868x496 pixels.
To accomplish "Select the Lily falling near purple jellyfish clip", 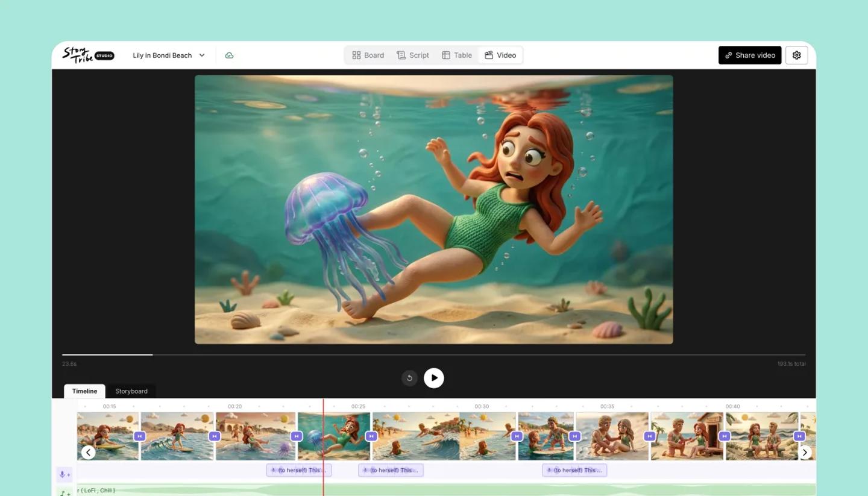I will click(256, 436).
